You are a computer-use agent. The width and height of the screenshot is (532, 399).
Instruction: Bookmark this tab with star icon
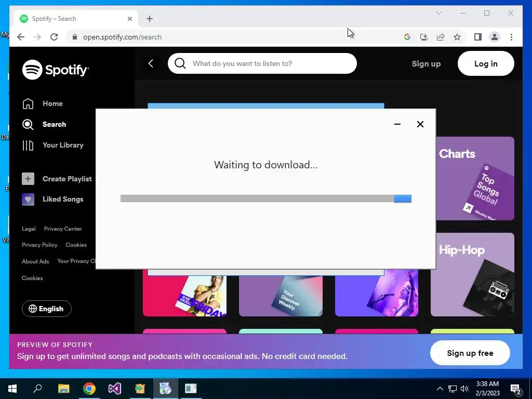click(457, 37)
